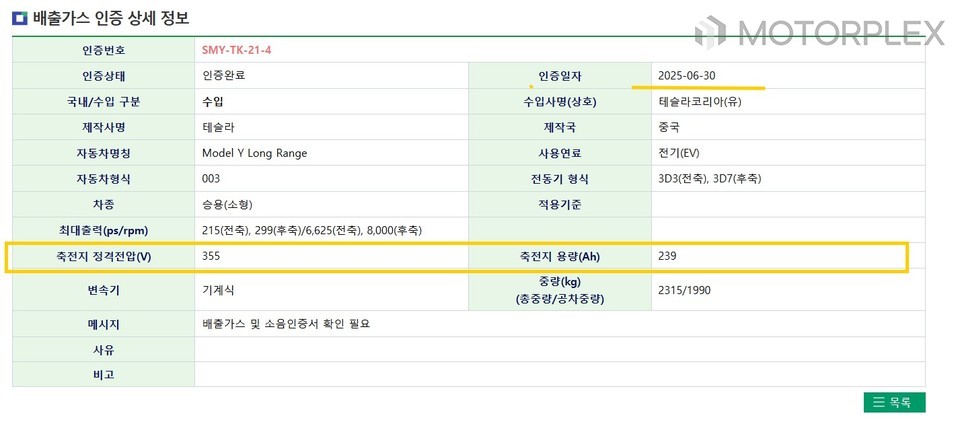
Task: Select the 축전지 정격전압(V) label
Action: (103, 256)
